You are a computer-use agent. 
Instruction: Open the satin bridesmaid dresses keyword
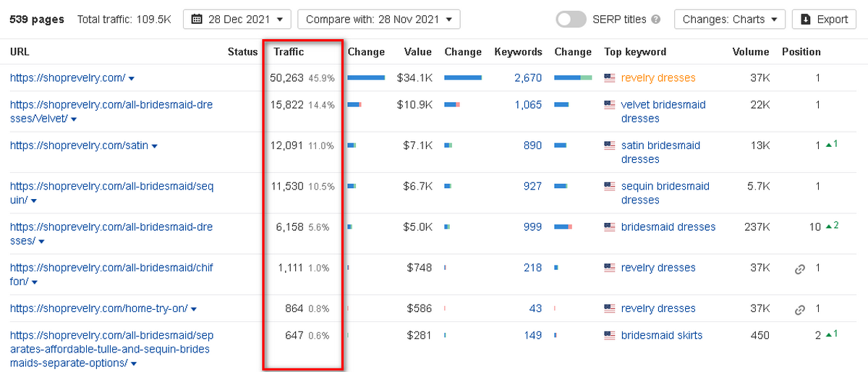click(x=660, y=152)
